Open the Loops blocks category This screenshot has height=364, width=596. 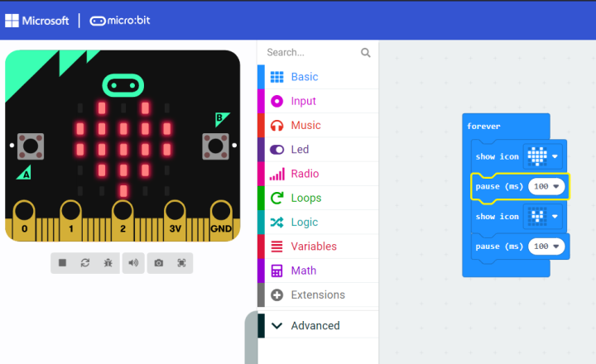click(318, 198)
